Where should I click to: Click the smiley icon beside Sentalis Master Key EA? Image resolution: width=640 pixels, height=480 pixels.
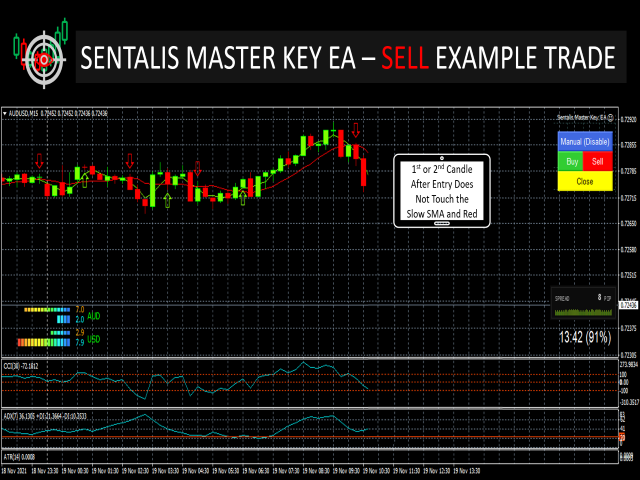point(611,118)
